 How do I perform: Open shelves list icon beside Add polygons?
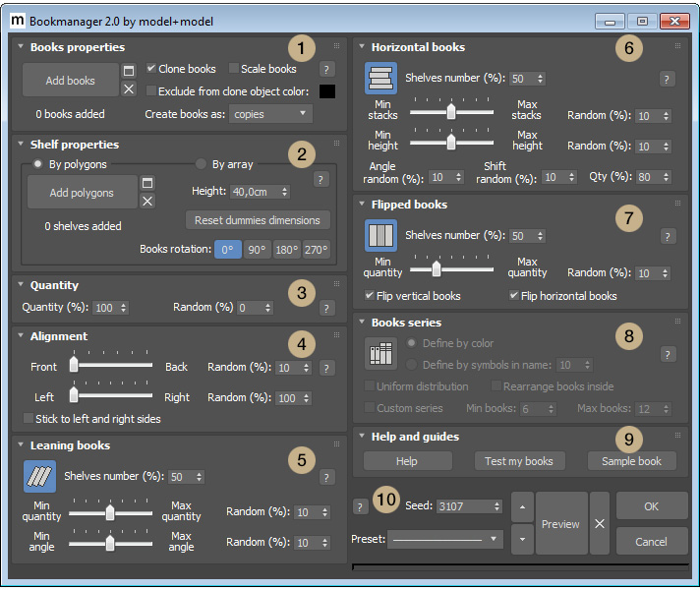(x=147, y=183)
